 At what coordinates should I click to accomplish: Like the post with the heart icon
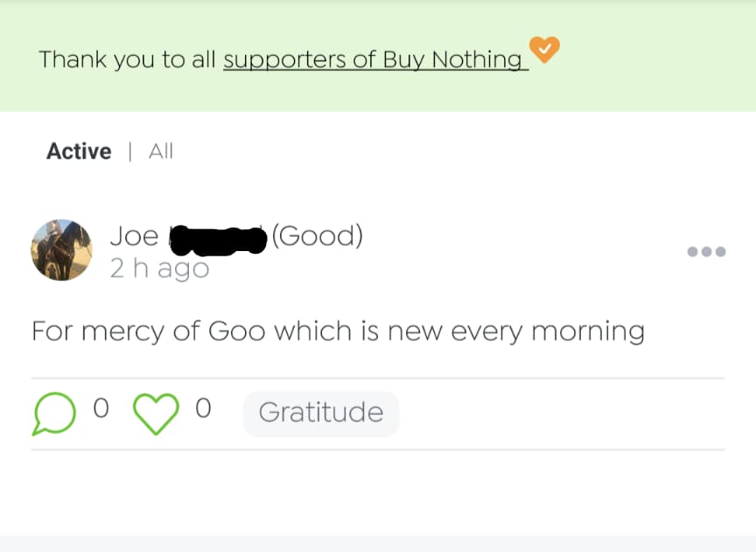point(155,413)
